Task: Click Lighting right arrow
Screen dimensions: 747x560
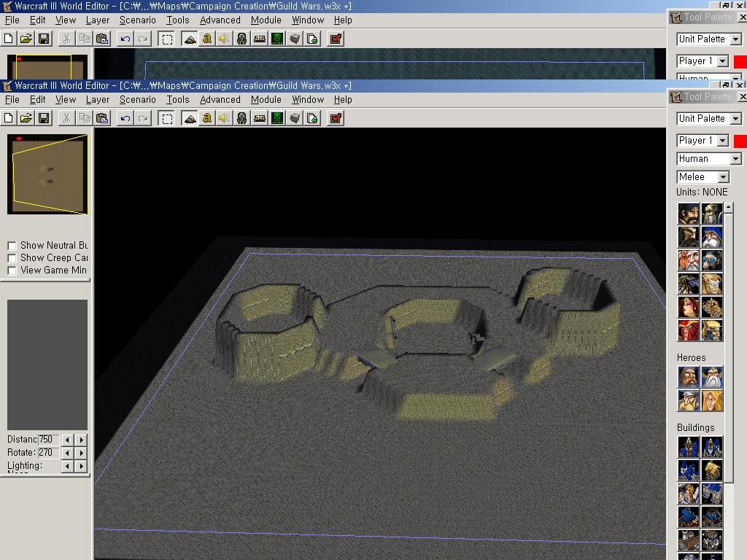Action: [82, 466]
